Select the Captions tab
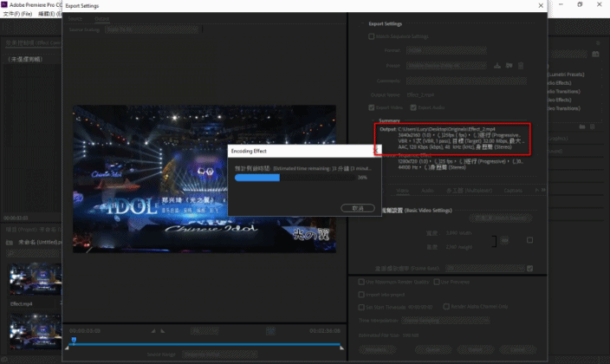 click(x=513, y=191)
